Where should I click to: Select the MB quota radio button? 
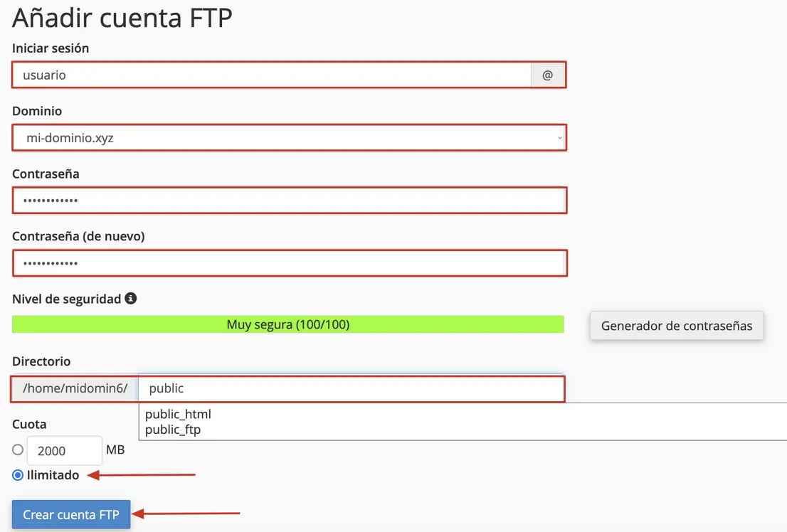18,449
